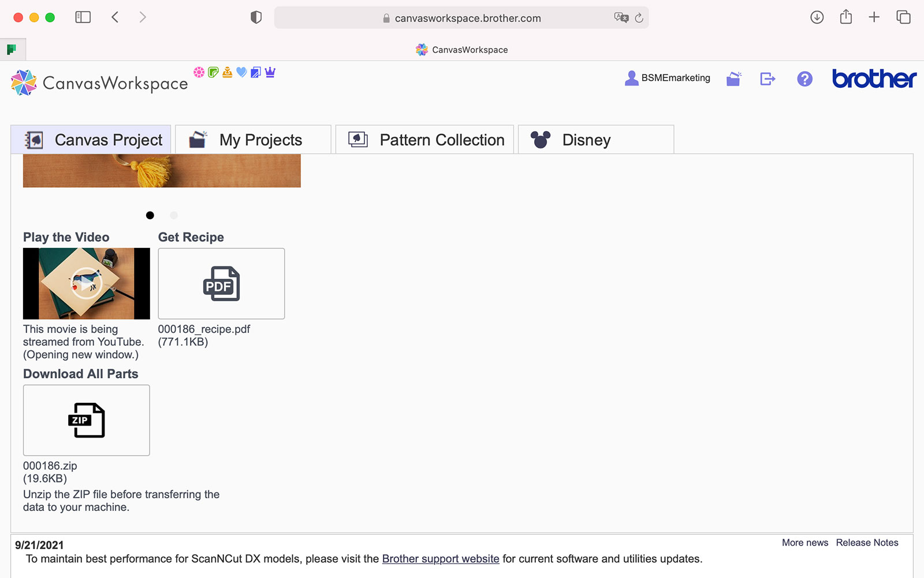924x578 pixels.
Task: Open the project folder icon near top right
Action: click(x=733, y=79)
